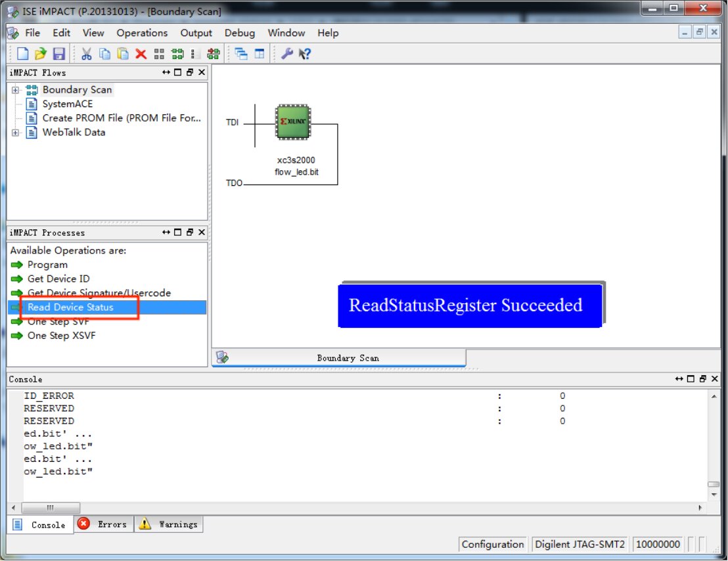Open the Output menu

[x=196, y=33]
